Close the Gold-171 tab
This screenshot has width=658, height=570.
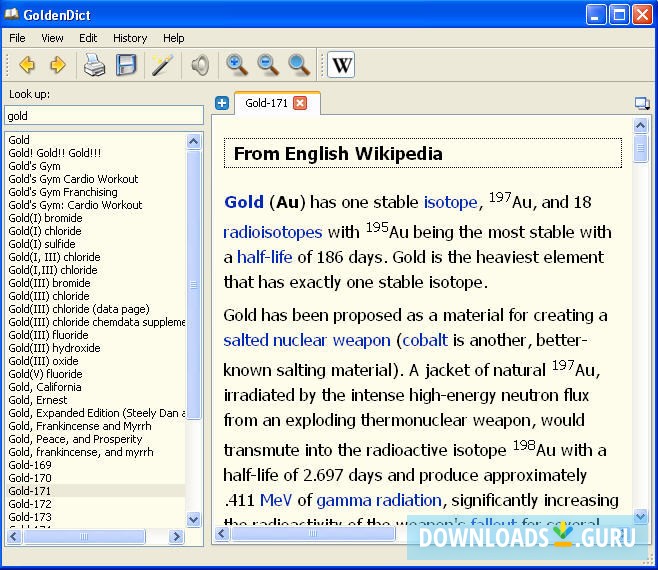(300, 103)
